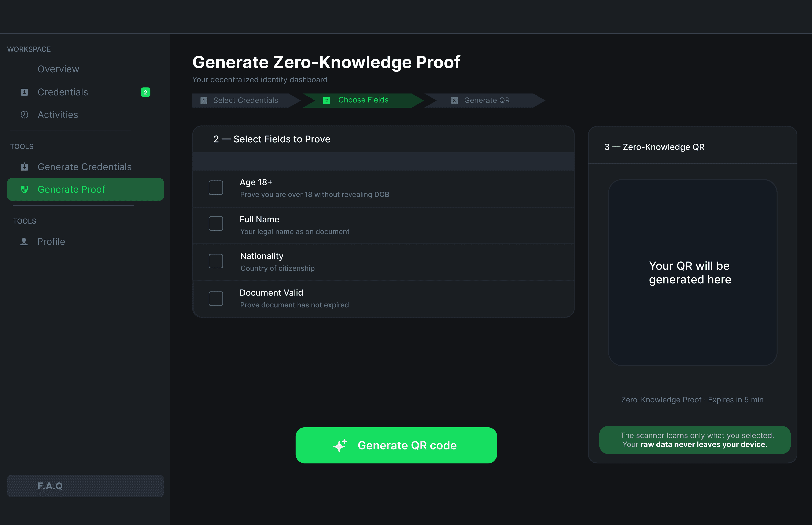Click the Credentials count badge showing 2
This screenshot has width=812, height=525.
coord(145,92)
